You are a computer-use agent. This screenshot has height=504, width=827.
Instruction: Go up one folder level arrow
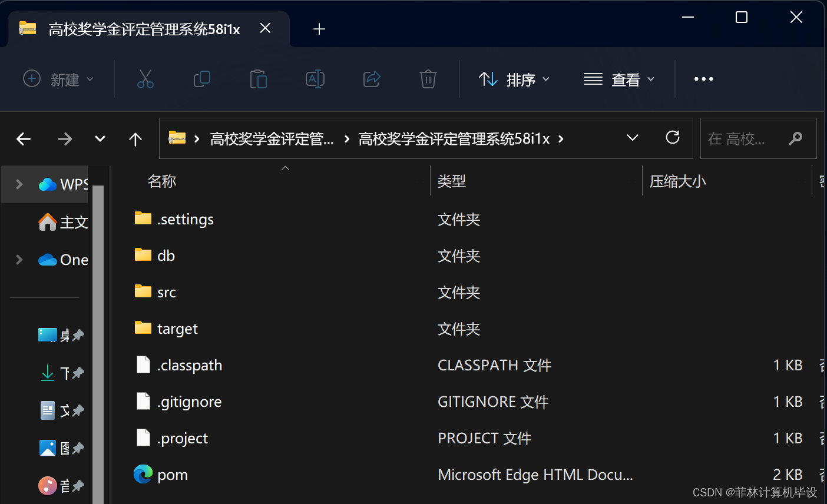coord(135,139)
